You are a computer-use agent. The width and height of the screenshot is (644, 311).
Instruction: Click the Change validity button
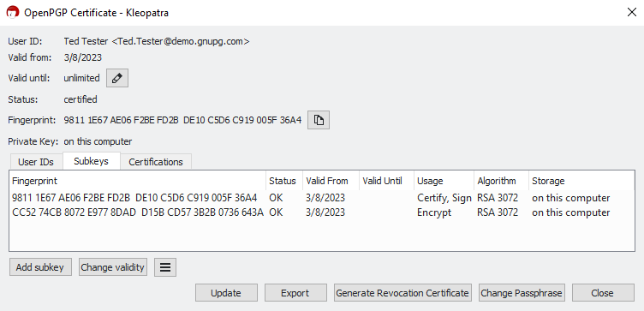112,267
